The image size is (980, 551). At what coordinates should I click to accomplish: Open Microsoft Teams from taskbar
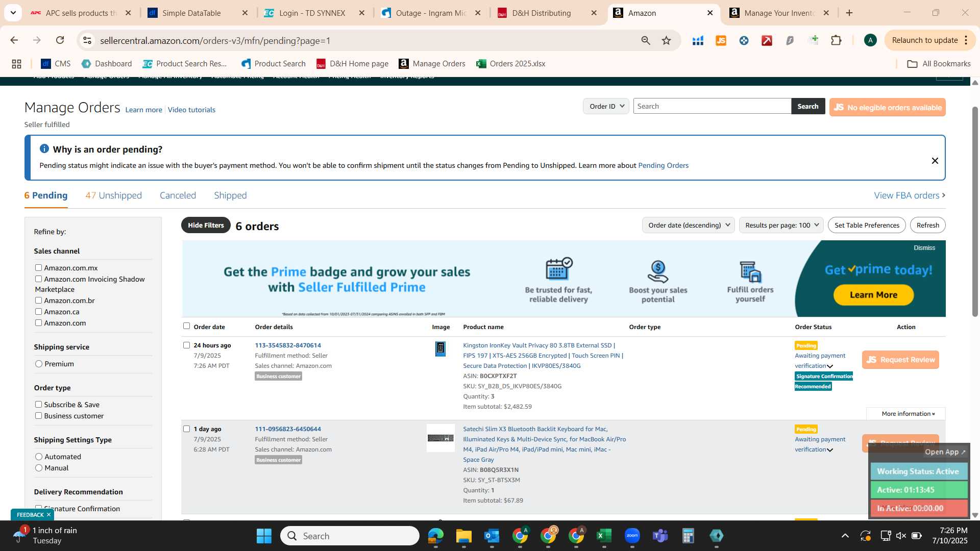point(660,536)
